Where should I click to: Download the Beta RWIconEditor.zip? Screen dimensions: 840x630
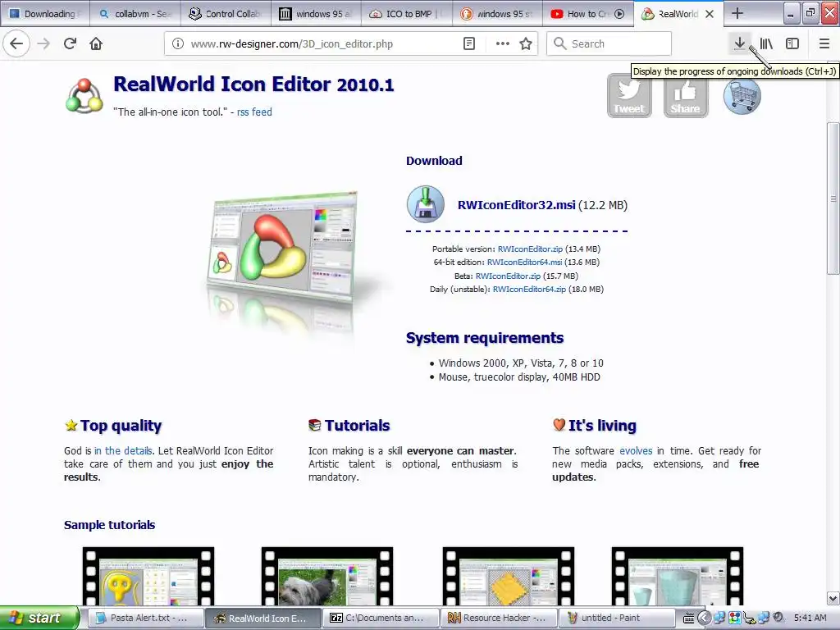coord(508,276)
